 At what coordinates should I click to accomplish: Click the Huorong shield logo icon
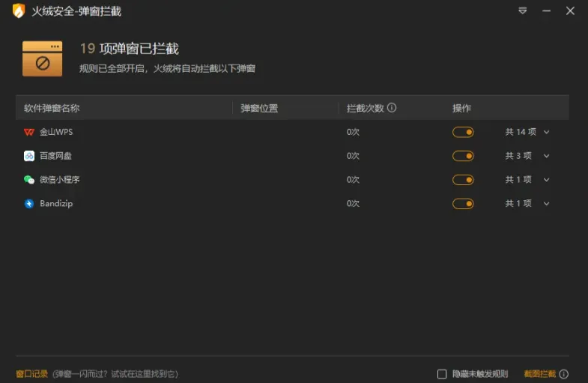tap(19, 11)
